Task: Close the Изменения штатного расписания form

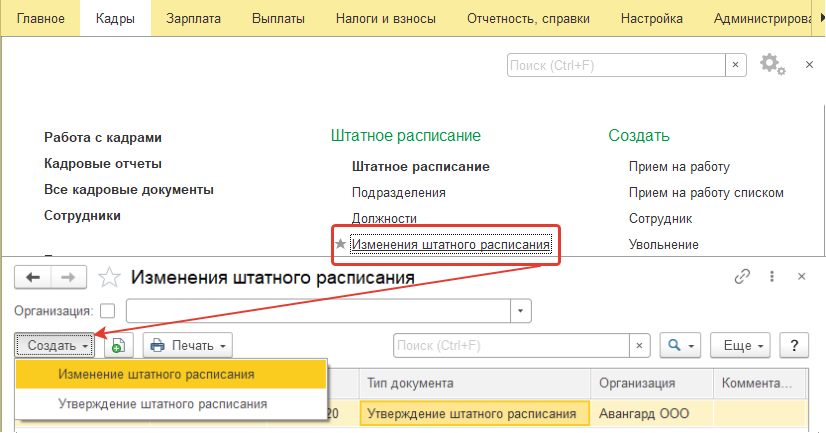Action: click(802, 276)
